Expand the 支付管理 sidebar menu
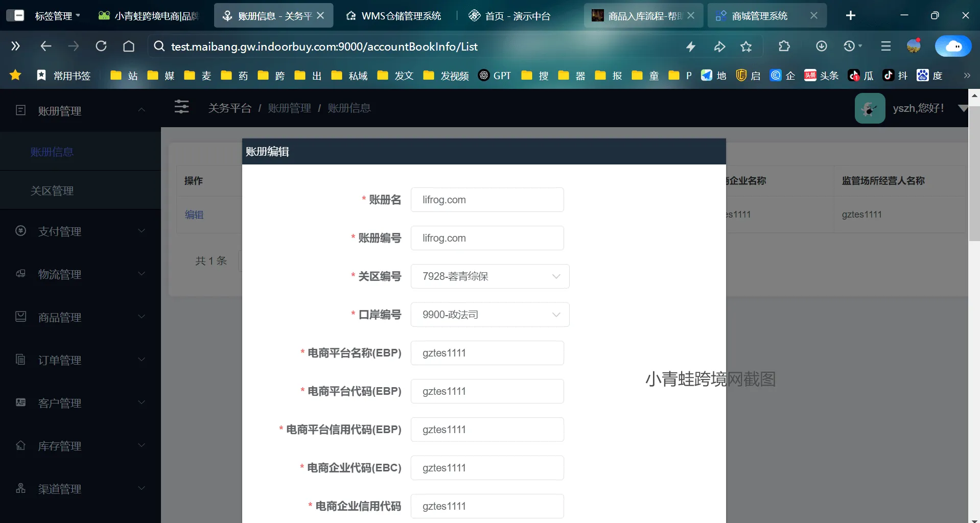The height and width of the screenshot is (523, 980). pos(80,231)
